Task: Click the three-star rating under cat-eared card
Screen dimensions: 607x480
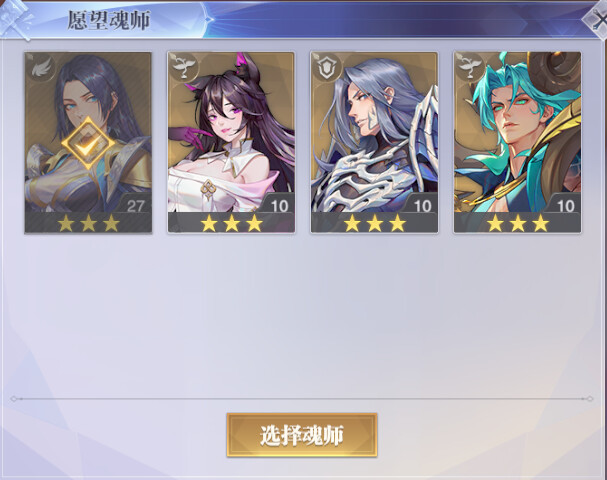Action: click(231, 223)
